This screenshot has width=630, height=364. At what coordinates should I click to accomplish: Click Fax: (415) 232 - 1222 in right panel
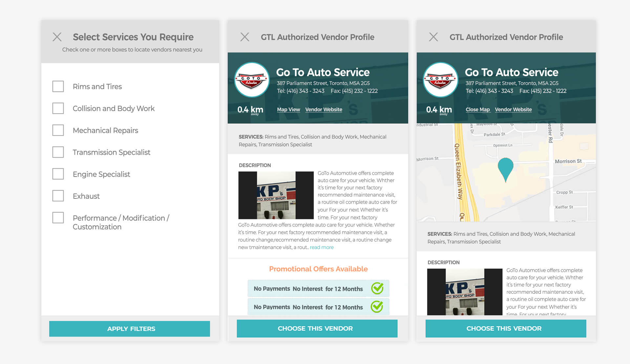tap(543, 91)
